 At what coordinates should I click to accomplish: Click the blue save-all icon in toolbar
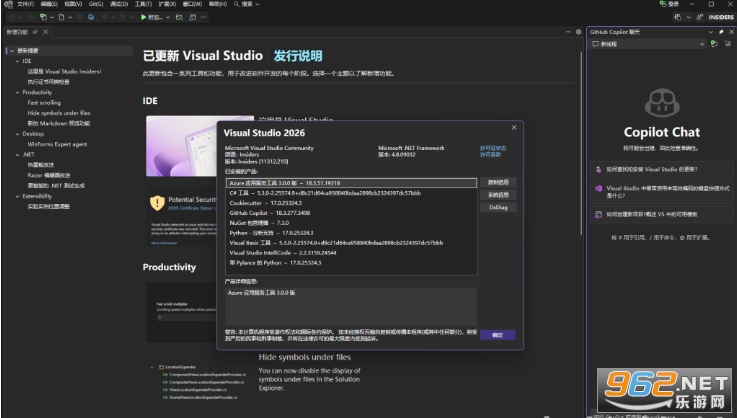(91, 17)
